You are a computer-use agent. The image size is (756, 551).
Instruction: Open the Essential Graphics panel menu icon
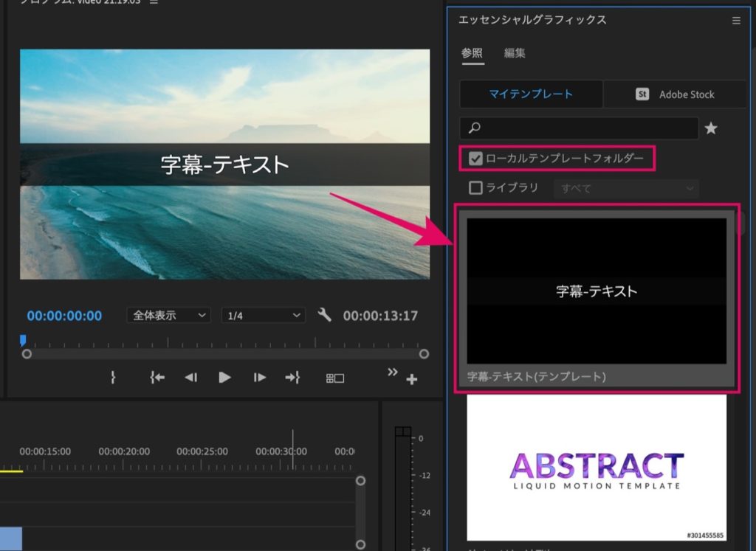736,21
